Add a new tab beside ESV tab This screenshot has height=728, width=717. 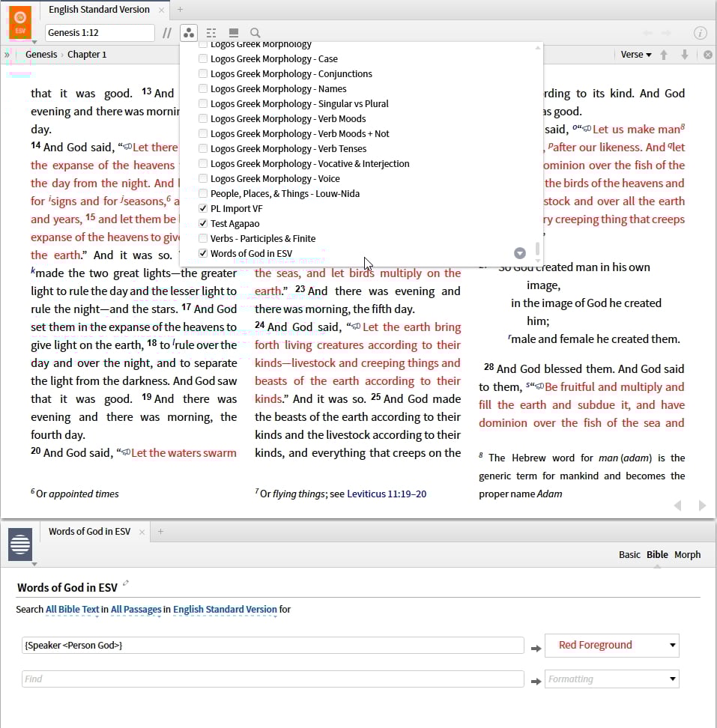180,9
